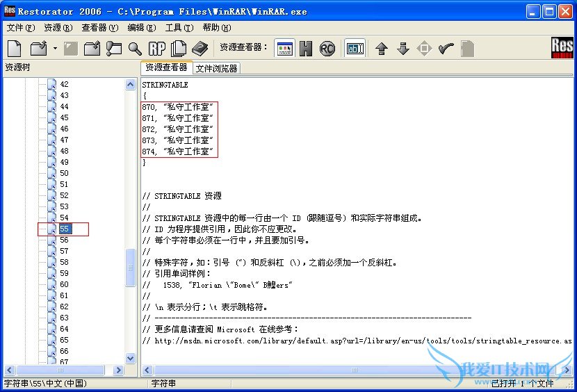Open the 资源(R) menu

(58, 28)
